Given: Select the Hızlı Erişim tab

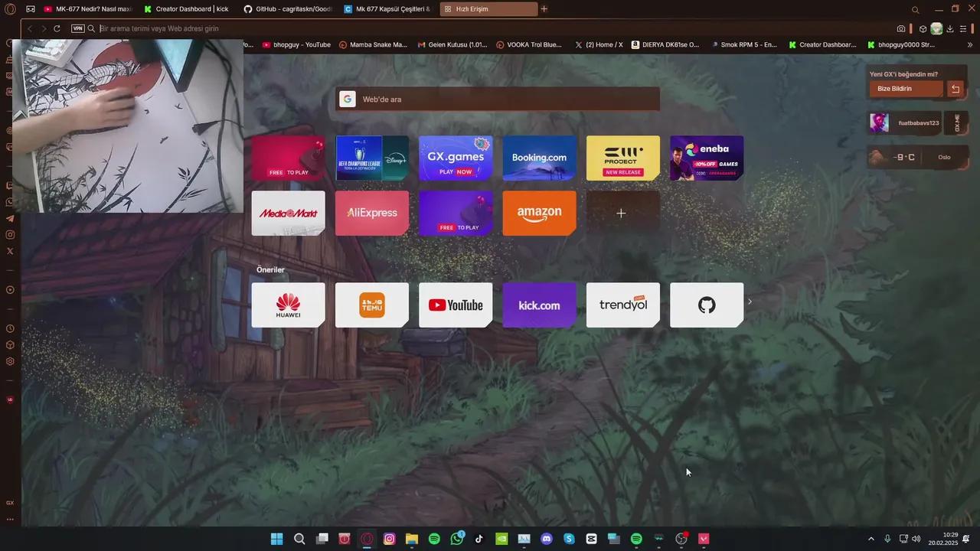Looking at the screenshot, I should coord(488,9).
